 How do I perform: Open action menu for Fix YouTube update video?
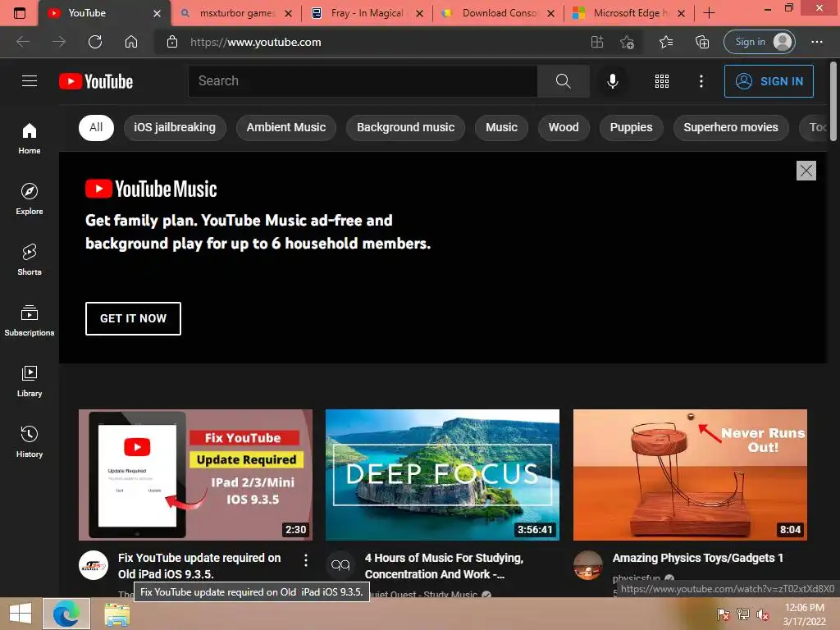click(x=306, y=560)
